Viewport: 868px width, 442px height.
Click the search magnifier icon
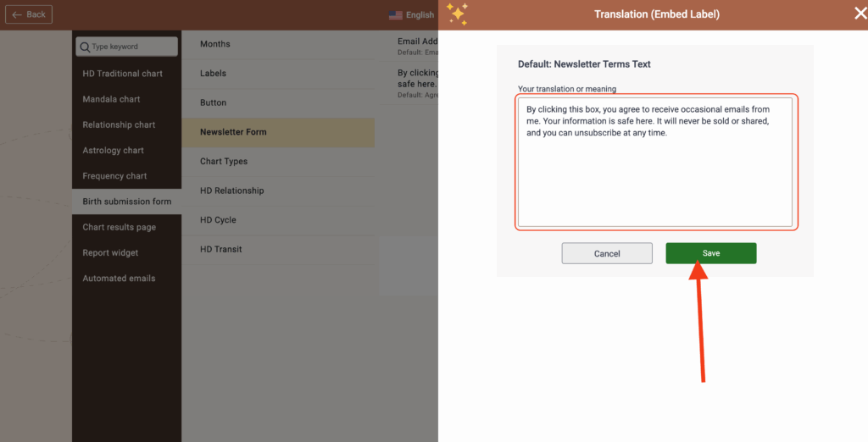pyautogui.click(x=84, y=47)
